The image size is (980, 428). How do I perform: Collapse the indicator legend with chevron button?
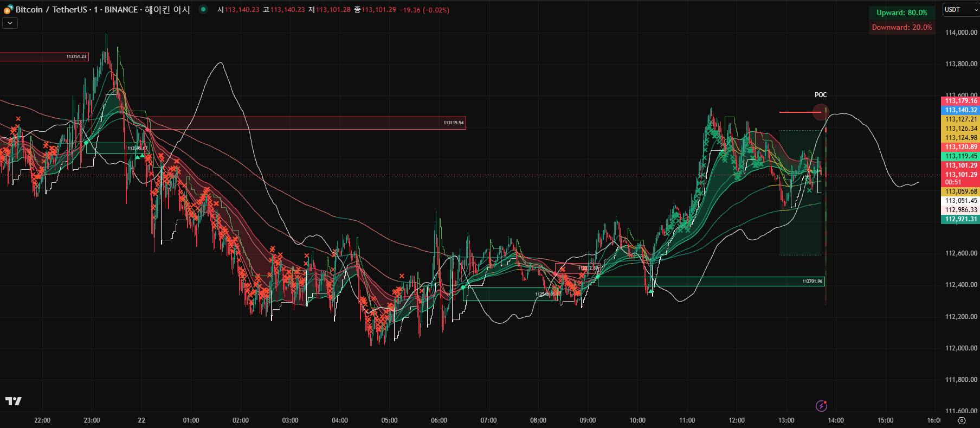pos(10,23)
